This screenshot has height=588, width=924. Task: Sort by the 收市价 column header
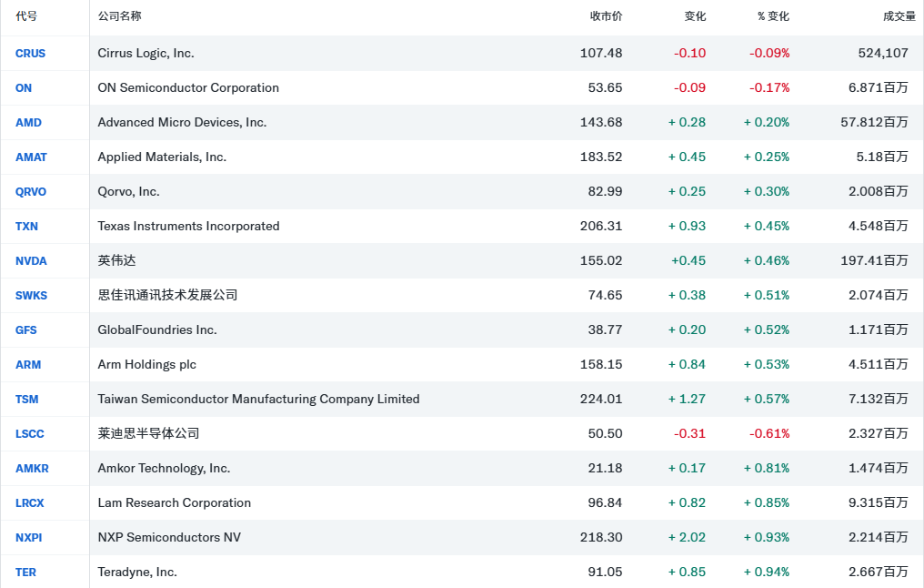point(607,16)
